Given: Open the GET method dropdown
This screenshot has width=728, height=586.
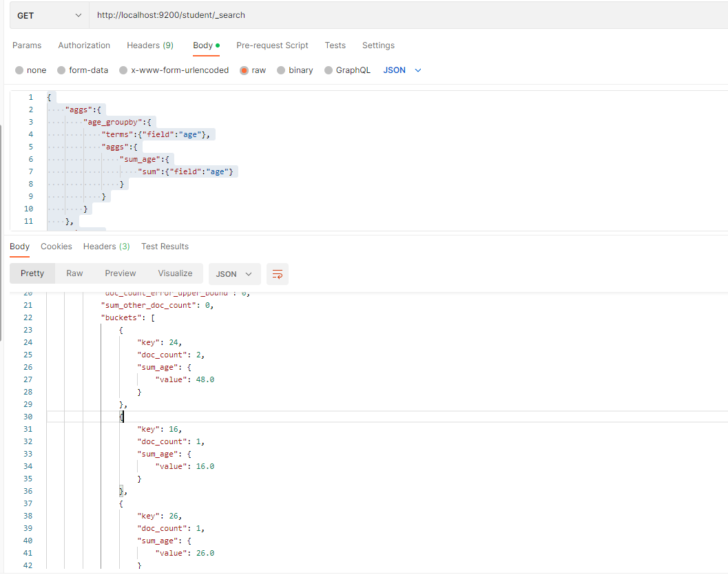Looking at the screenshot, I should (x=49, y=15).
